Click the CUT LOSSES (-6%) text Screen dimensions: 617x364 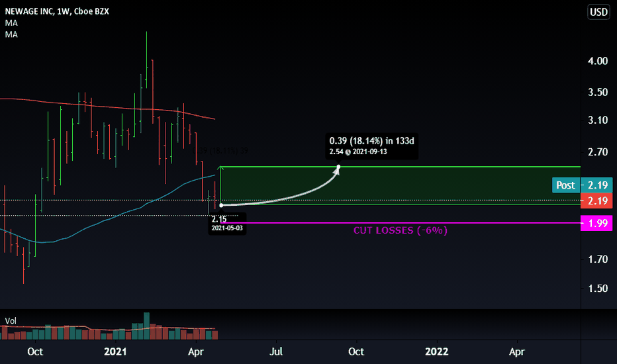tap(400, 230)
